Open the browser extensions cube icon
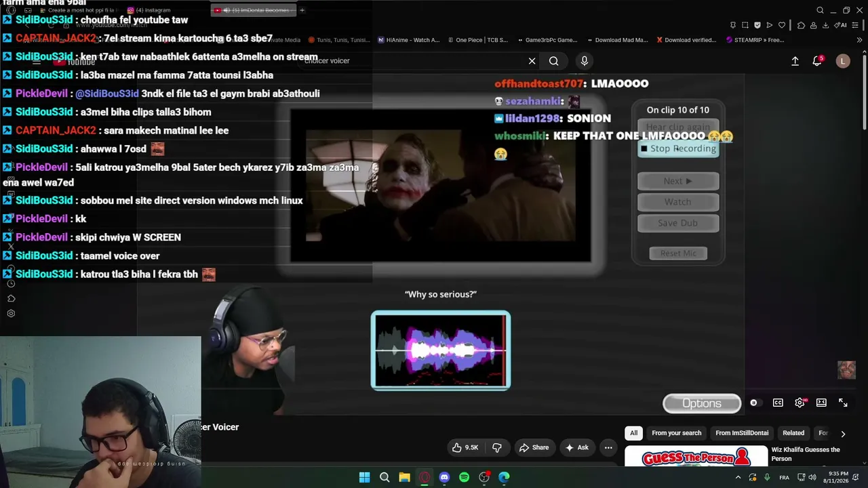The width and height of the screenshot is (868, 488). pos(801,25)
